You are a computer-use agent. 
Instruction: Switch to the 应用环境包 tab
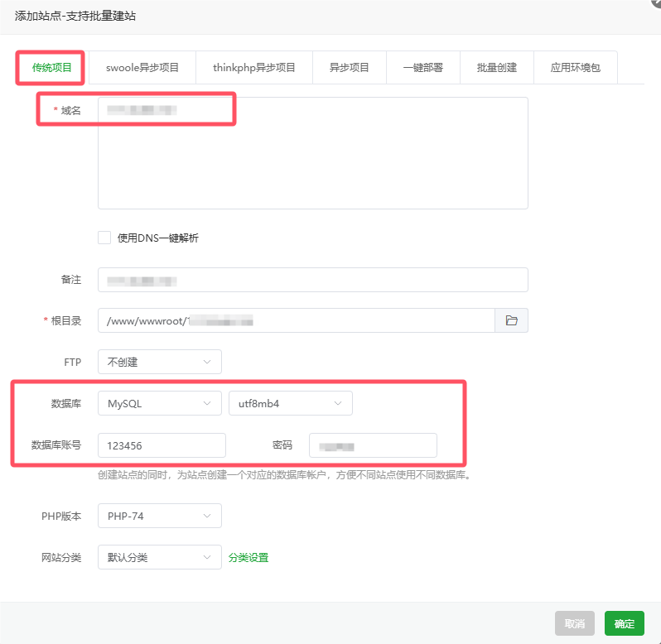coord(575,68)
